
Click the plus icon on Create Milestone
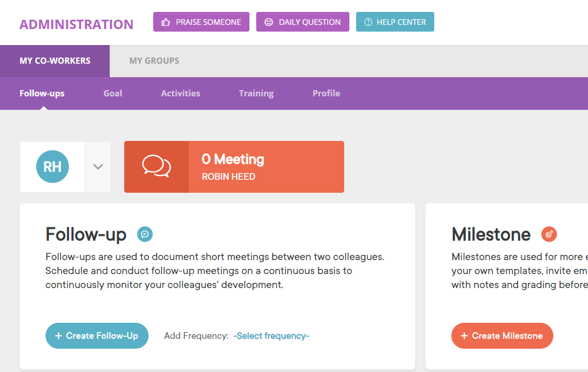[x=464, y=336]
